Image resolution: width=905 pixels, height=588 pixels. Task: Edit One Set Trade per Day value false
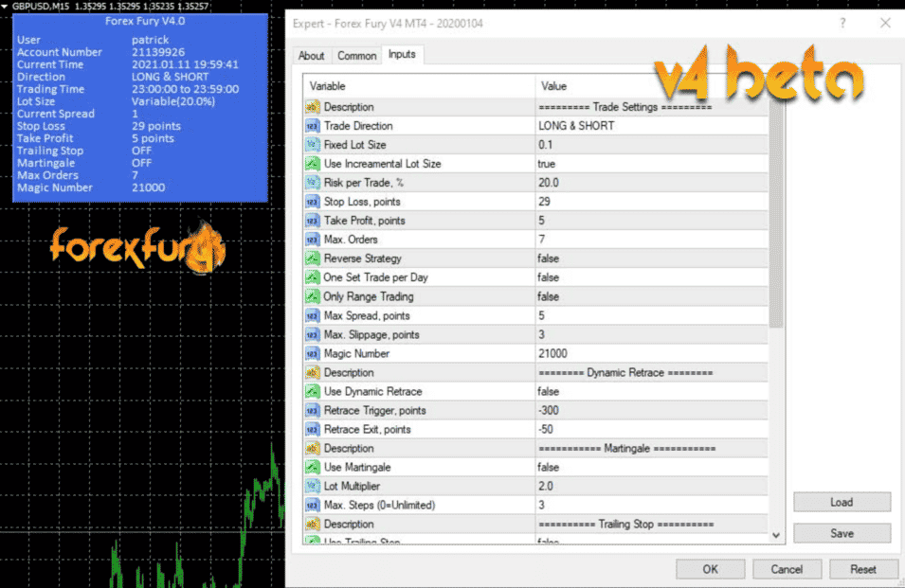[652, 277]
